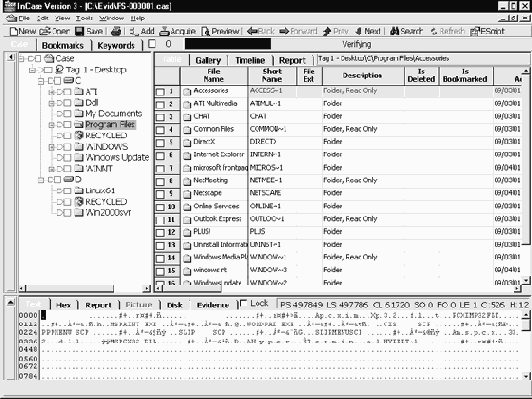
Task: Switch to the Gallery tab
Action: tap(208, 60)
